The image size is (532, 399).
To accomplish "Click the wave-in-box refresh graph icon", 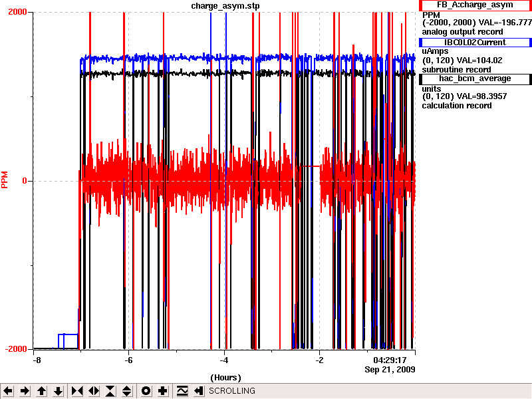I will [182, 391].
